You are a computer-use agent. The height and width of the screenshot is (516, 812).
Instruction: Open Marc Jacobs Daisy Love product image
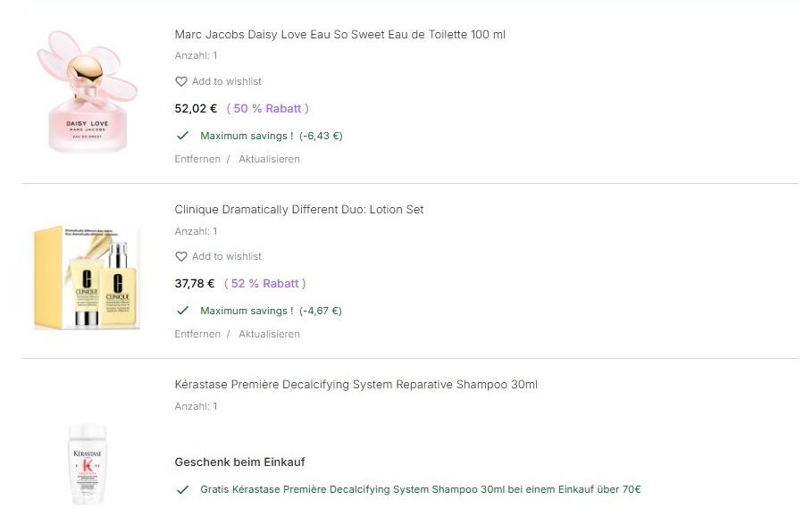click(x=88, y=91)
